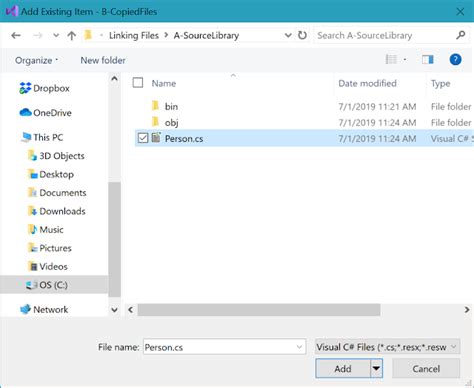Open the recent locations chevron
474x388 pixels.
(56, 35)
